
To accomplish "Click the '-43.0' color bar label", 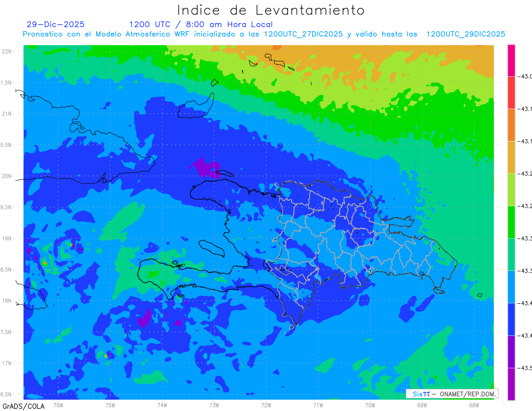I will click(525, 77).
